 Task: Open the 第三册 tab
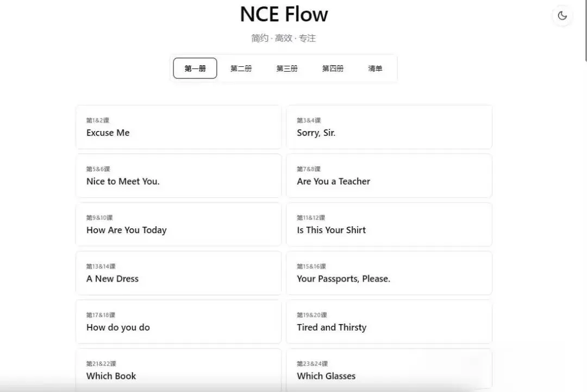[x=287, y=69]
